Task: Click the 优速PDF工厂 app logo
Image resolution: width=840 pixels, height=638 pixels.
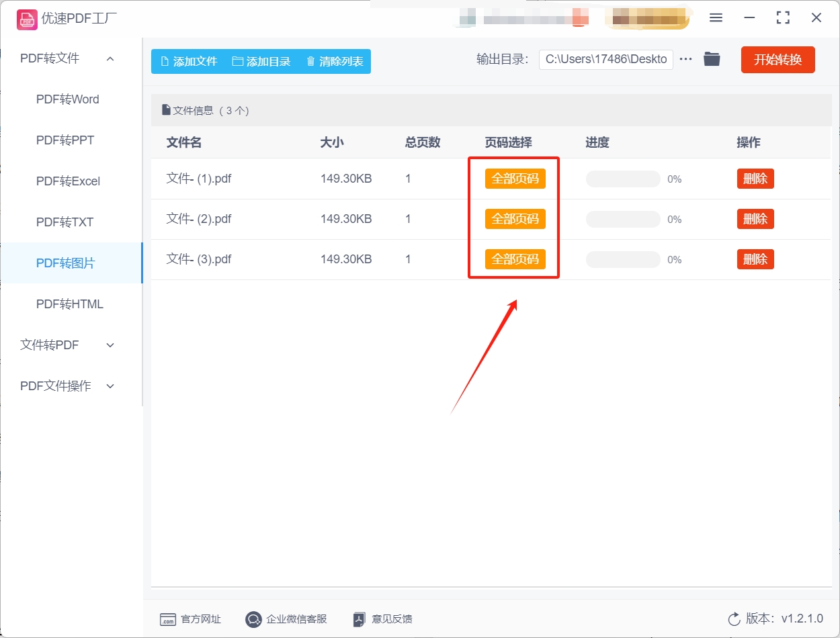Action: [x=27, y=19]
